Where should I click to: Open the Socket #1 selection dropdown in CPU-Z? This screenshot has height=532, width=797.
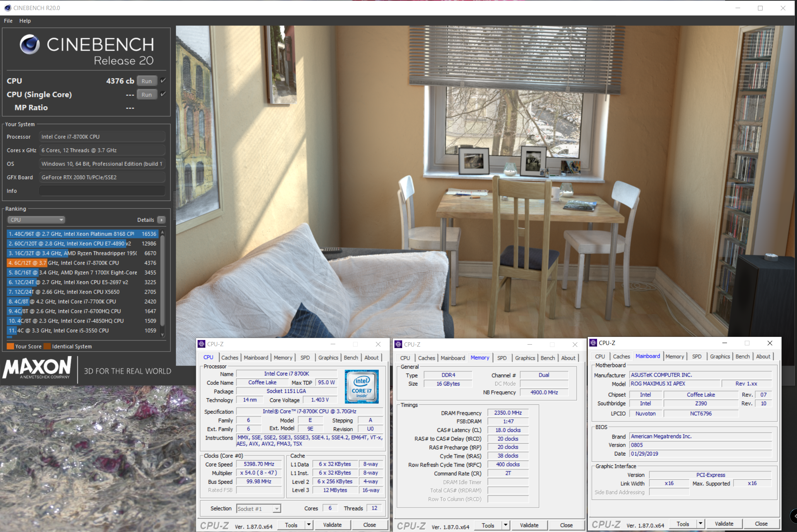(x=276, y=508)
